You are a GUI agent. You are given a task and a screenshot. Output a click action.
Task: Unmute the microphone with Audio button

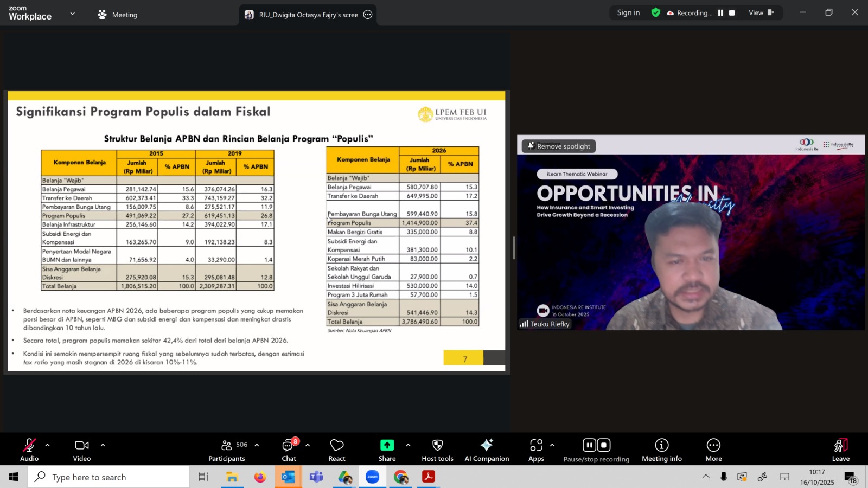(29, 450)
